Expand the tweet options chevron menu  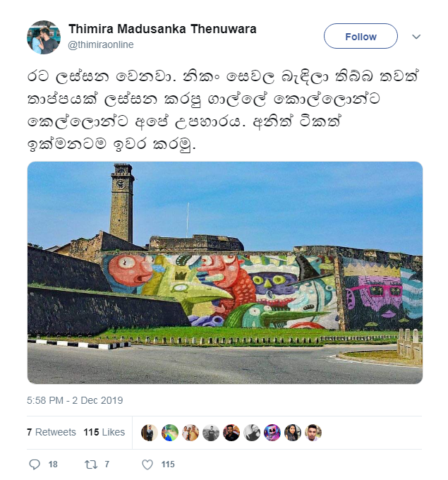[416, 37]
